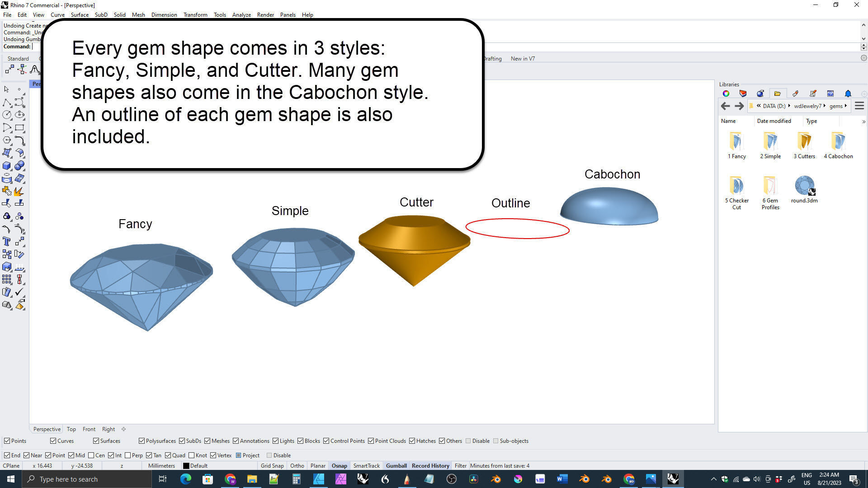
Task: Open the Notifications bell panel icon
Action: click(848, 94)
